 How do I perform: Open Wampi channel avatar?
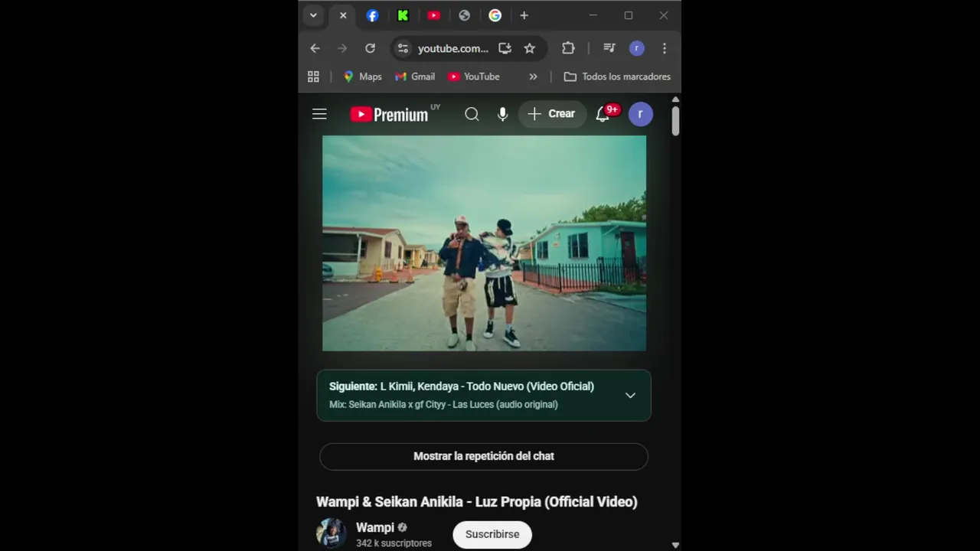tap(332, 533)
